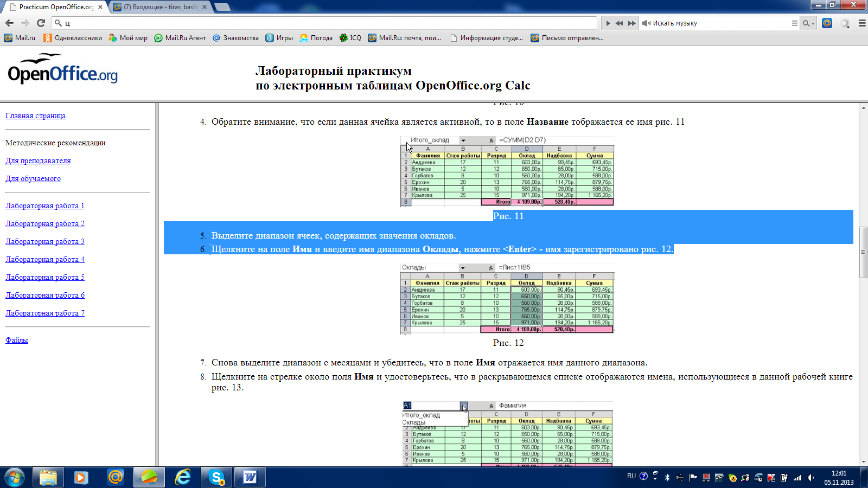The image size is (868, 488).
Task: Open the Для преподавателя link
Action: pyautogui.click(x=38, y=160)
